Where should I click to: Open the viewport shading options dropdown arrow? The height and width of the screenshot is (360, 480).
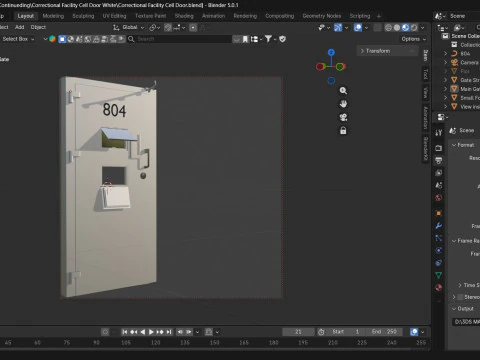click(422, 28)
